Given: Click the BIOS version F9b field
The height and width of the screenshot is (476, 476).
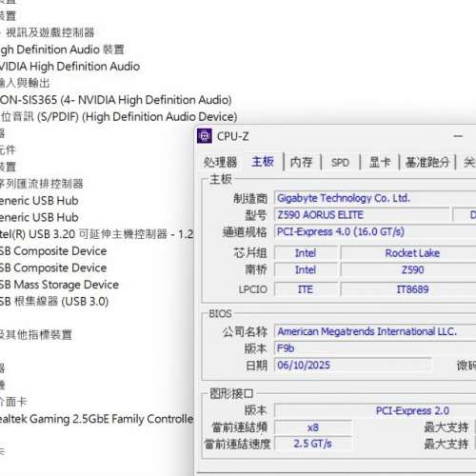Looking at the screenshot, I should tap(375, 348).
